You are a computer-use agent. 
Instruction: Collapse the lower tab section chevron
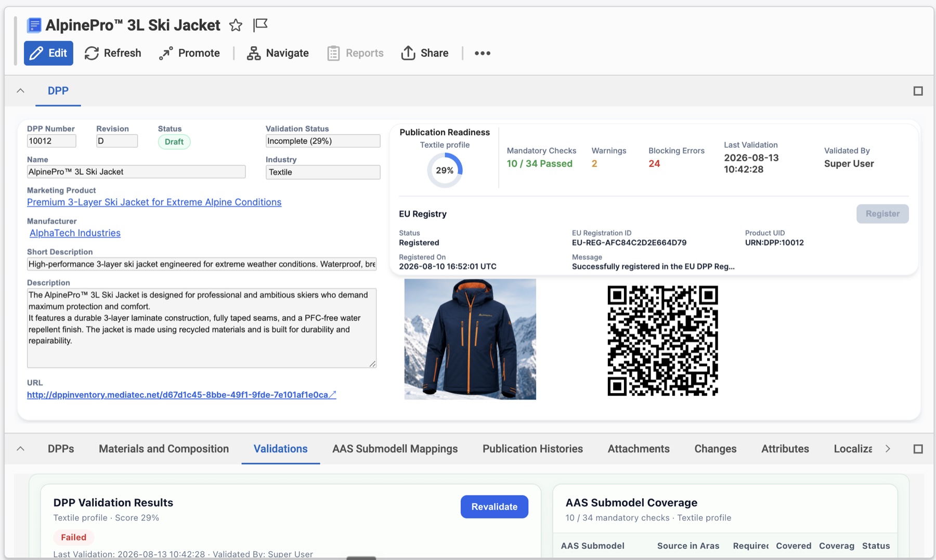pos(20,449)
